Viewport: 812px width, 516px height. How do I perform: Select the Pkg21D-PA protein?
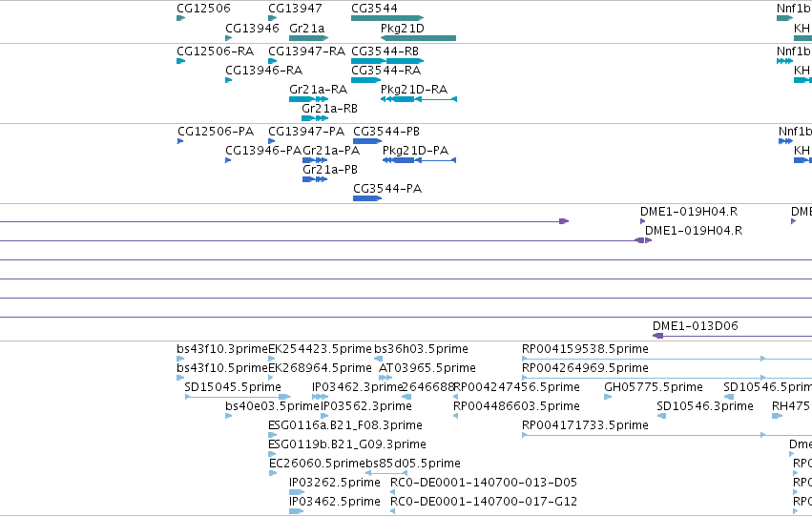pyautogui.click(x=419, y=160)
